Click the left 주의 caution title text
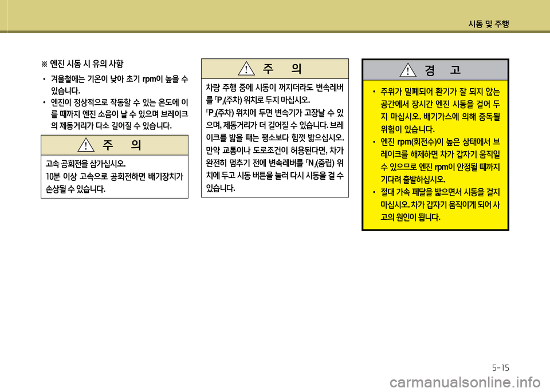 (121, 145)
